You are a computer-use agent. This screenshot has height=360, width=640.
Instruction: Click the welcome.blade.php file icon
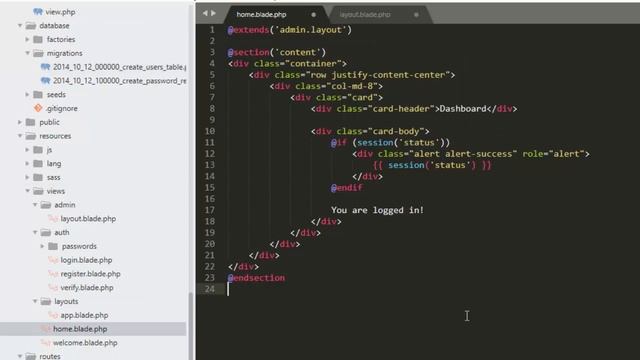coord(45,343)
